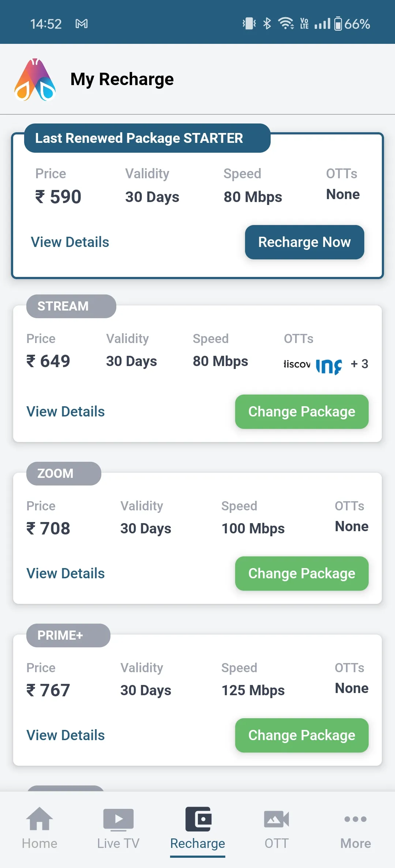Tap the Discovery OTT logo in STREAM

[297, 364]
